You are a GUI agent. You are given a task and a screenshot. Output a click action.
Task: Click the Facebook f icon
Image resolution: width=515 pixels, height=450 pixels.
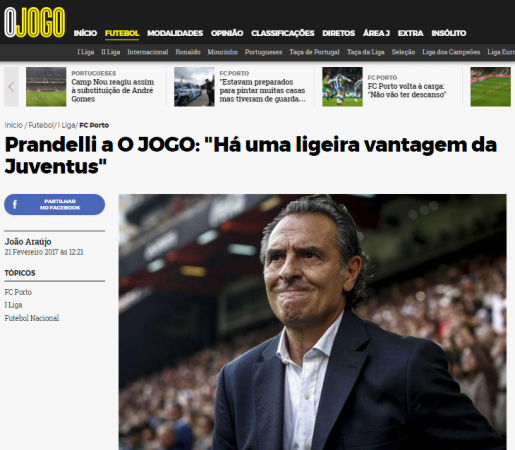click(15, 204)
